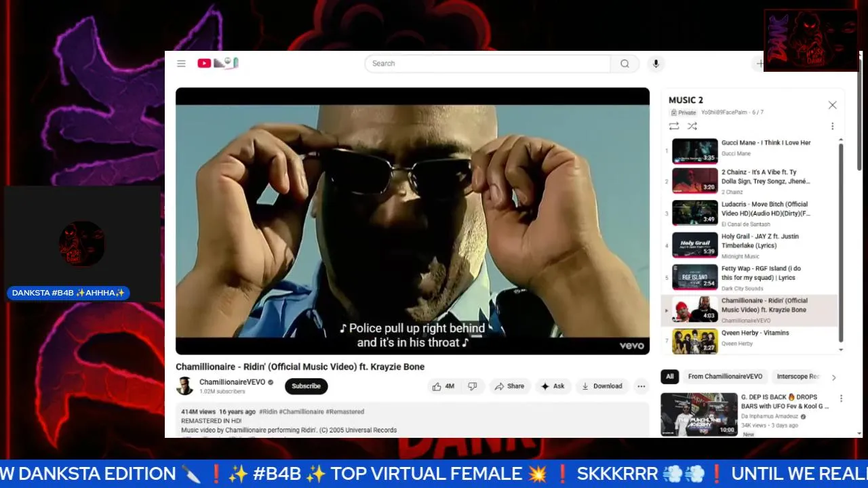Click into the YouTube search field

(x=488, y=64)
